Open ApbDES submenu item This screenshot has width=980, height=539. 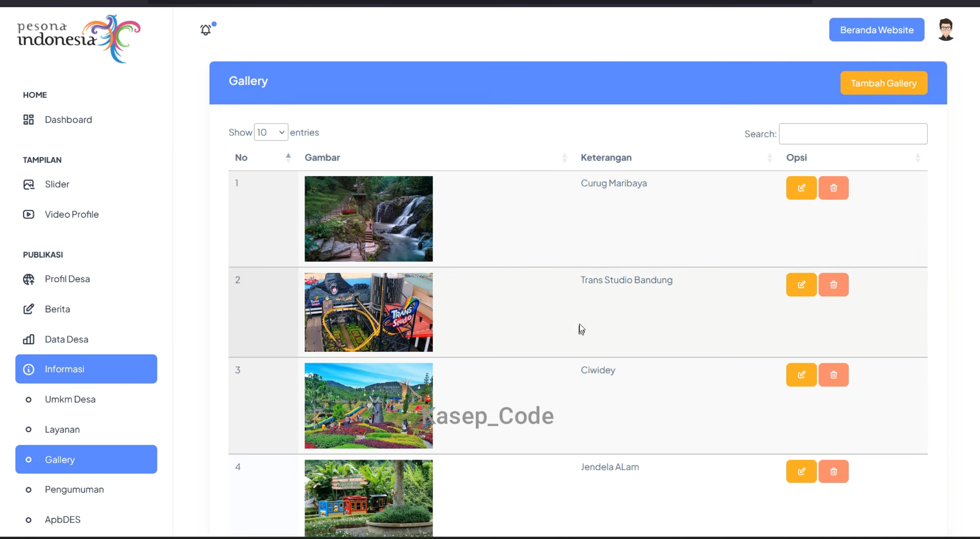(x=86, y=520)
